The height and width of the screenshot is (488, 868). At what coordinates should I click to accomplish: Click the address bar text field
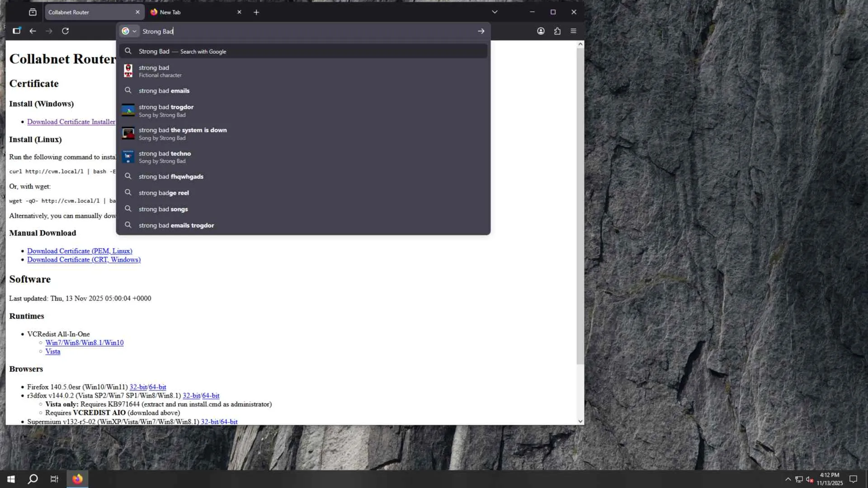tap(307, 31)
